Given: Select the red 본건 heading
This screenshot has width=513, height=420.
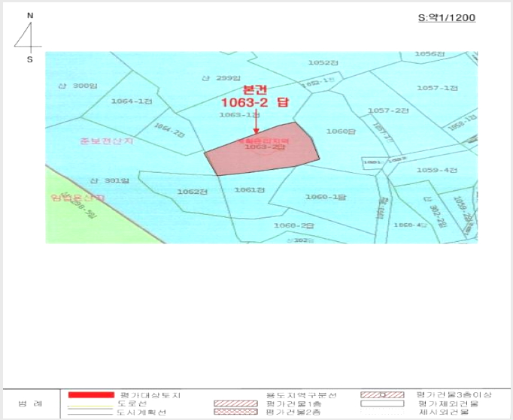Looking at the screenshot, I should 256,89.
